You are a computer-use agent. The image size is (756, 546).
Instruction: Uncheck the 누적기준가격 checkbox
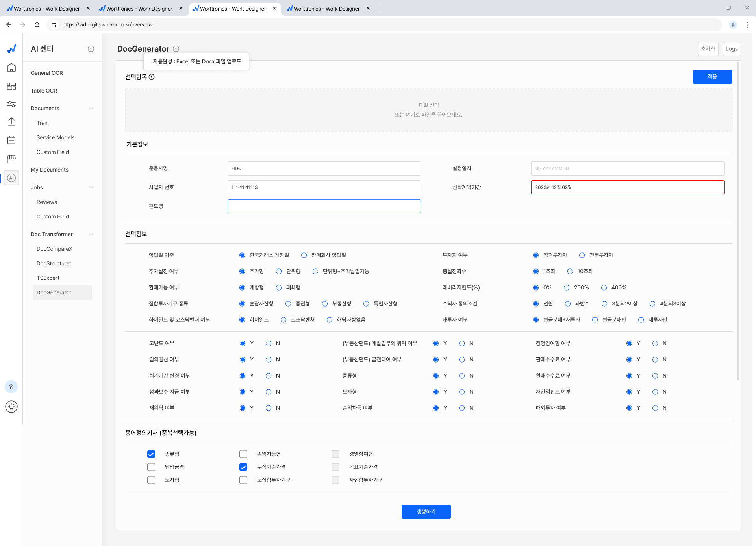243,467
